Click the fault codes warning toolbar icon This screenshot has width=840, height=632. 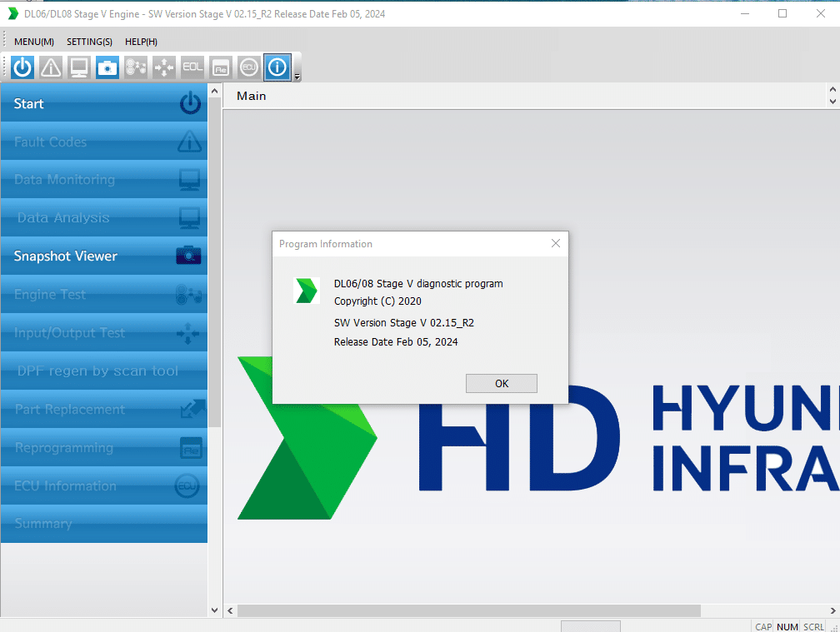point(51,67)
